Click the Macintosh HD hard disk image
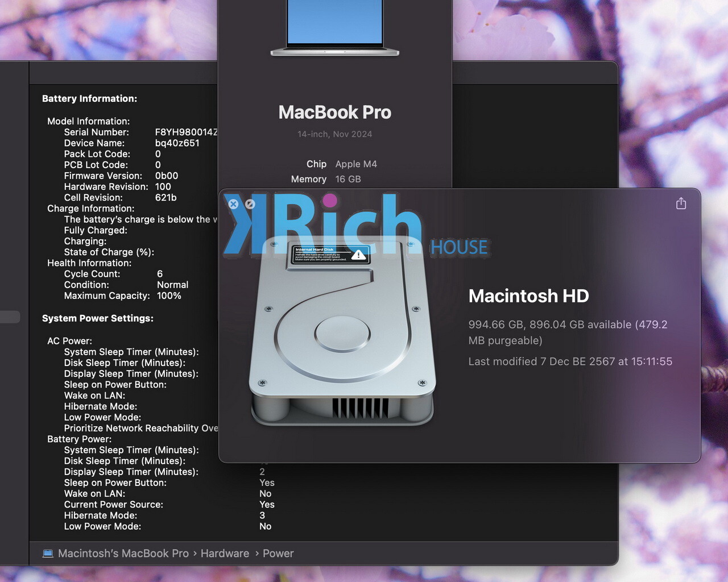Screen dimensions: 728x582 coord(342,331)
